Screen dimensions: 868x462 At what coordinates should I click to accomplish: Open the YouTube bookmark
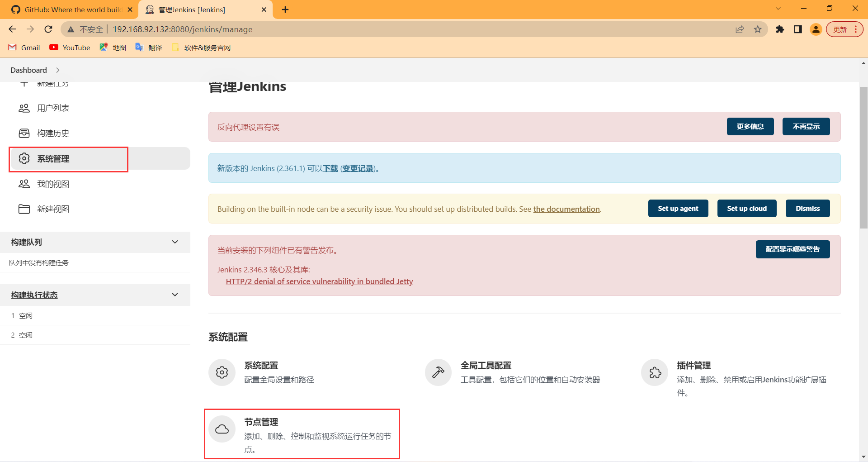(70, 48)
